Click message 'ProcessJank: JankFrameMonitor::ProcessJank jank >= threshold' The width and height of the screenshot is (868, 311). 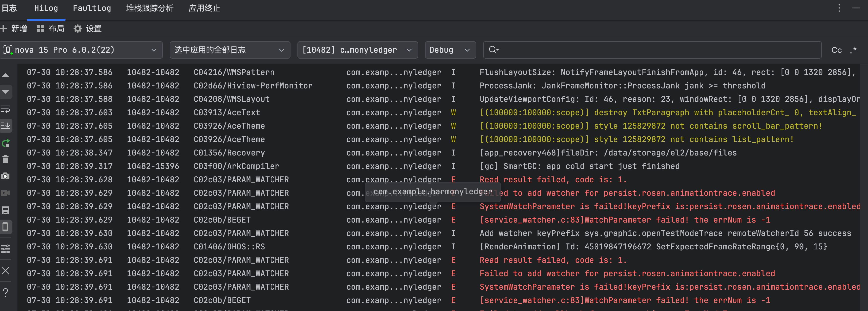pyautogui.click(x=622, y=86)
